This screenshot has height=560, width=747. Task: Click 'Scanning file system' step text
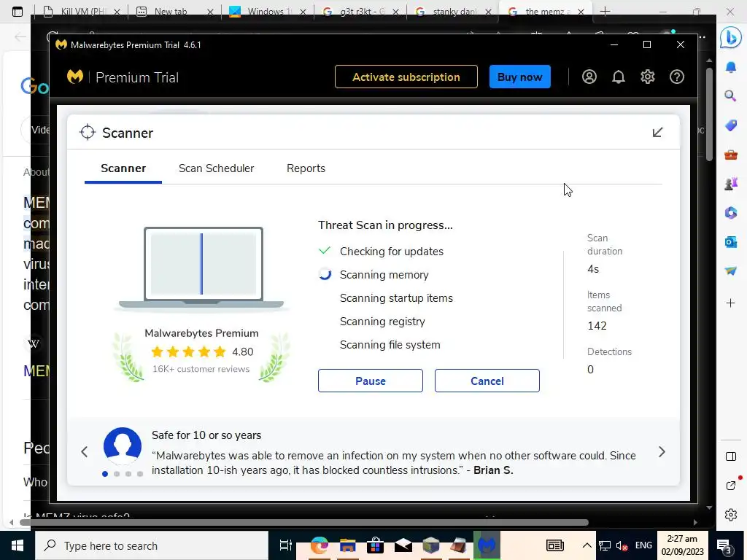click(390, 345)
